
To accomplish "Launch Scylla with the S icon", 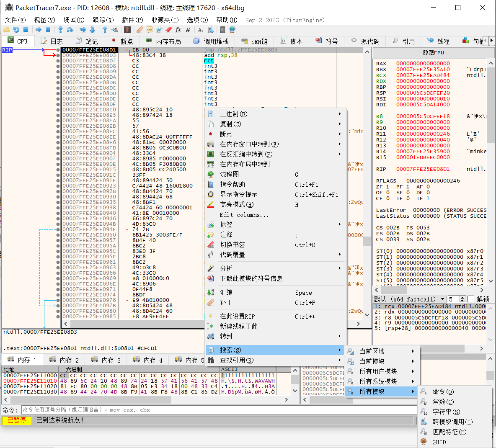I will pyautogui.click(x=127, y=30).
